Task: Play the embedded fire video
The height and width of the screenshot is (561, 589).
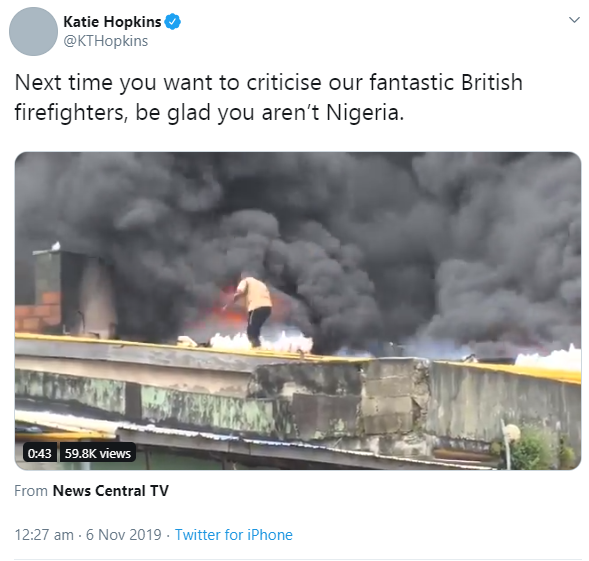Action: pos(298,311)
